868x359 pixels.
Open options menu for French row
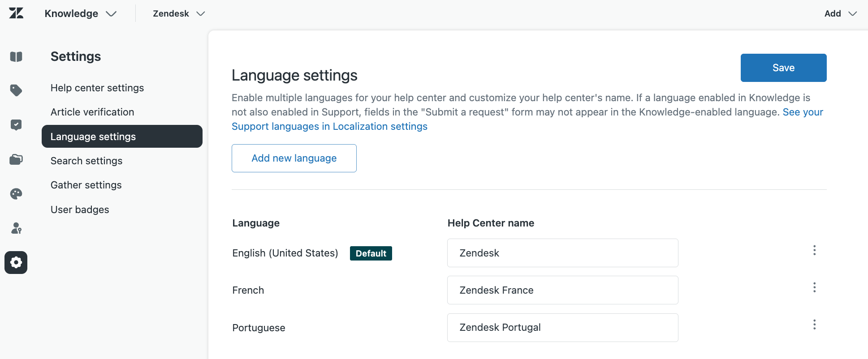point(815,287)
